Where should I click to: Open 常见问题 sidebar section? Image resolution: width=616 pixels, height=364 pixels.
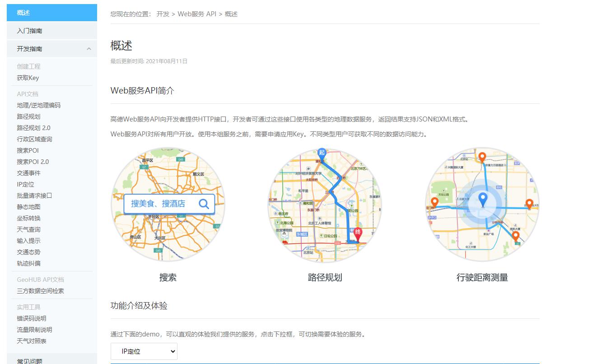click(x=52, y=359)
